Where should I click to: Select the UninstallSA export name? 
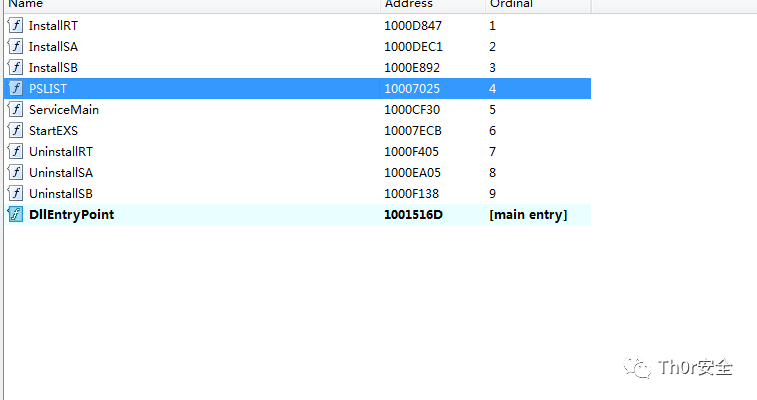[x=61, y=173]
